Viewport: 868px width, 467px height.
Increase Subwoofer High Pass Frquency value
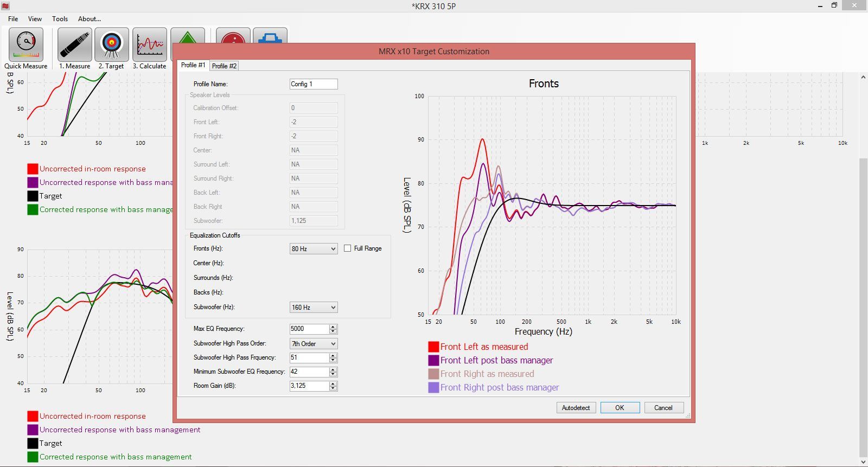point(334,355)
